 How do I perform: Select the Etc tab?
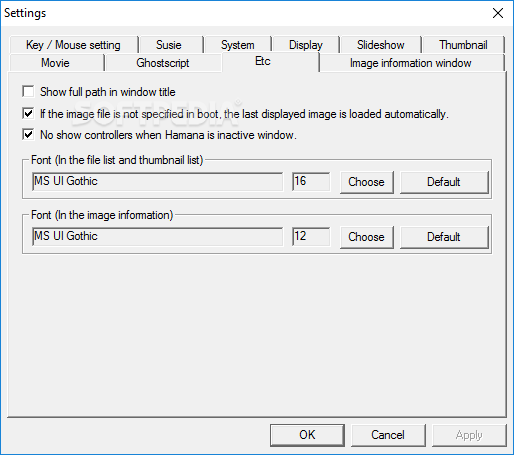270,62
